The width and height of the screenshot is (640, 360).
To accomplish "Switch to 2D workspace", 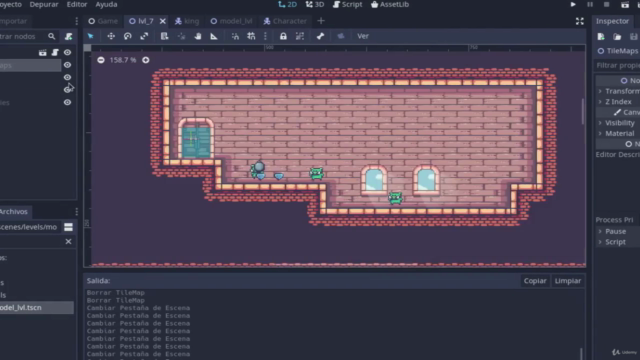I will pyautogui.click(x=287, y=4).
